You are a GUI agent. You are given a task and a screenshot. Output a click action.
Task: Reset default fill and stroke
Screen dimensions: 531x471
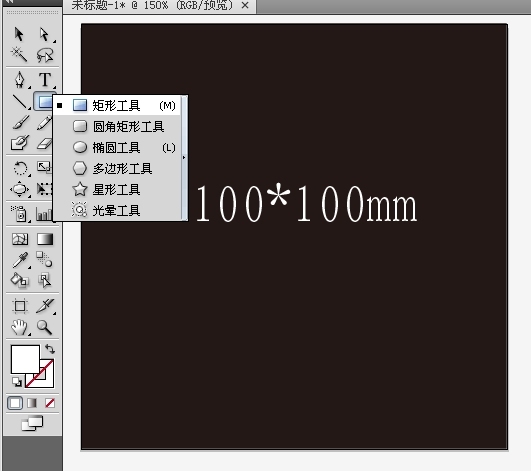[16, 382]
